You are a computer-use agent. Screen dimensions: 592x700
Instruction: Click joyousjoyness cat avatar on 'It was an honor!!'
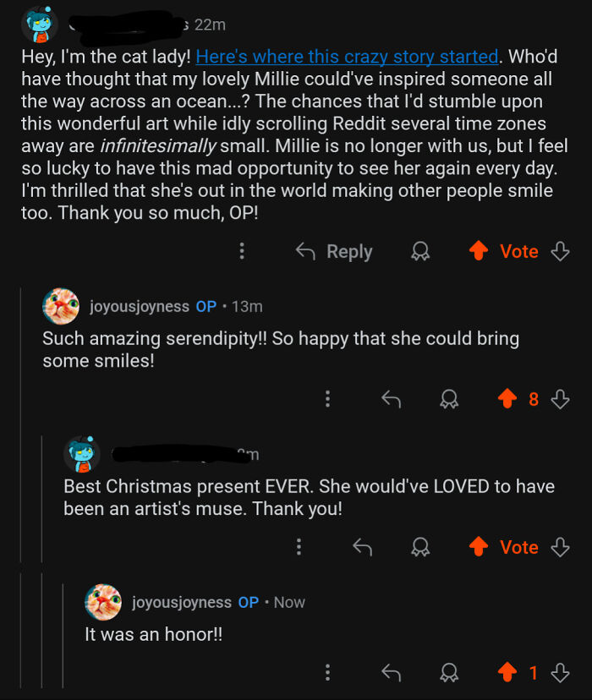pos(103,602)
